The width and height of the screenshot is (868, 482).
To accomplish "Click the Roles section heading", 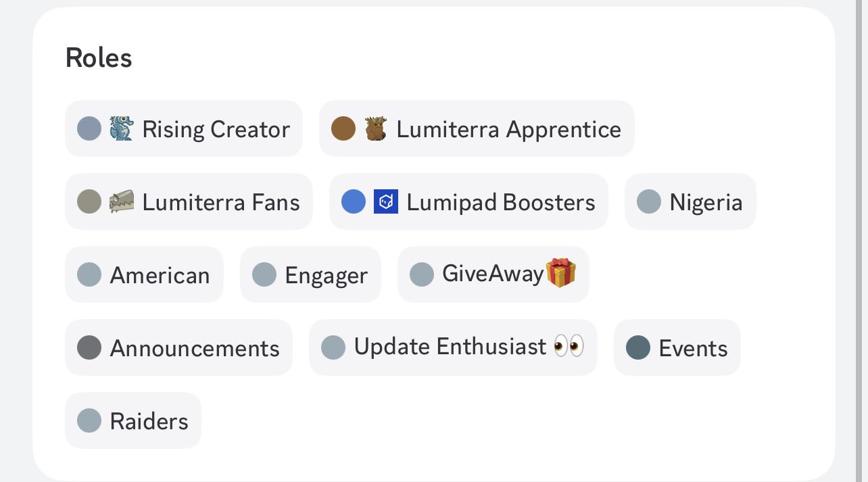I will [x=99, y=58].
